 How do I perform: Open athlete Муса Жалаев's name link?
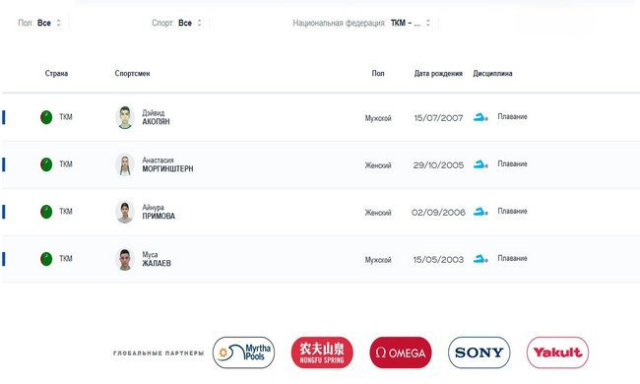point(156,259)
